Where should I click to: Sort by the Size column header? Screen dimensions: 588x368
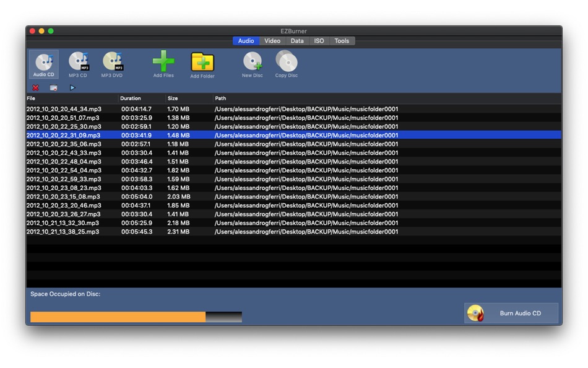[x=189, y=99]
